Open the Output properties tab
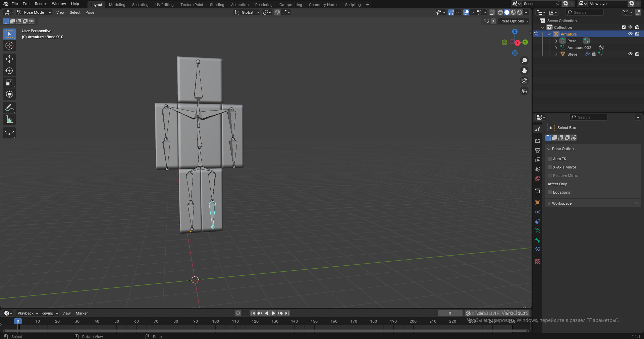Viewport: 644px width, 339px height. pyautogui.click(x=538, y=150)
